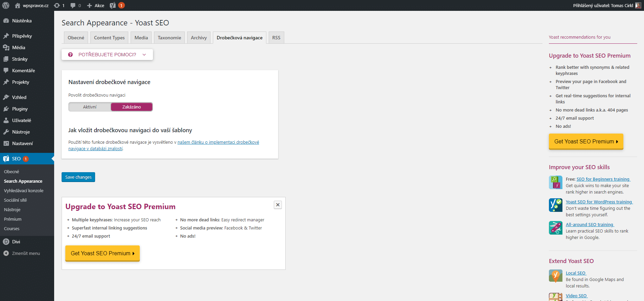
Task: Click the question mark help icon
Action: pos(70,55)
